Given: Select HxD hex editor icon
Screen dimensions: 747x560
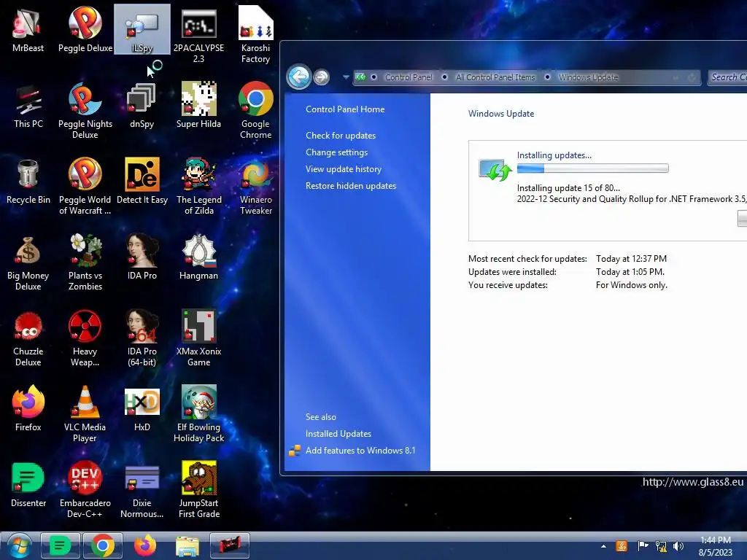Looking at the screenshot, I should click(x=142, y=408).
